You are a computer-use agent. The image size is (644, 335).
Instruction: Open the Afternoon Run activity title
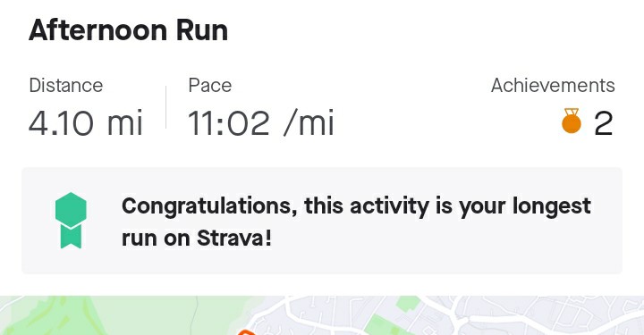click(128, 30)
